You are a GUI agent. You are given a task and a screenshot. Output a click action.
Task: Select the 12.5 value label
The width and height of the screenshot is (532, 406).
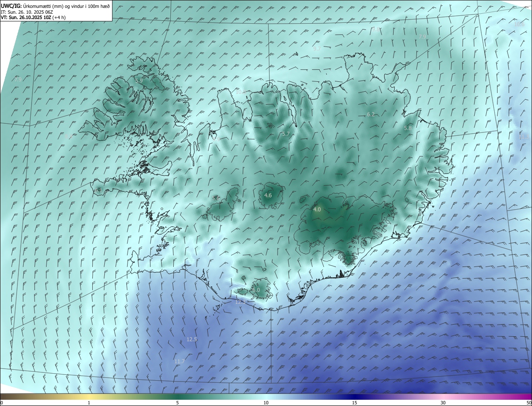pyautogui.click(x=192, y=339)
